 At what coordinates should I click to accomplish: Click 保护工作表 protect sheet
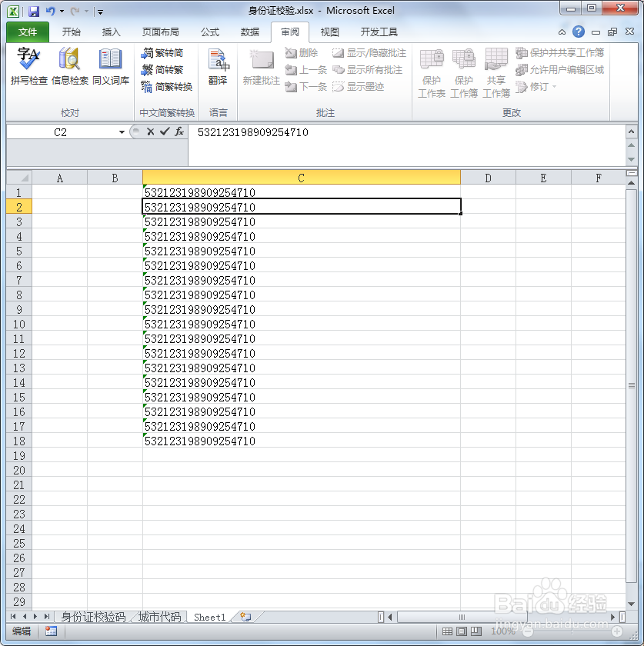[432, 72]
